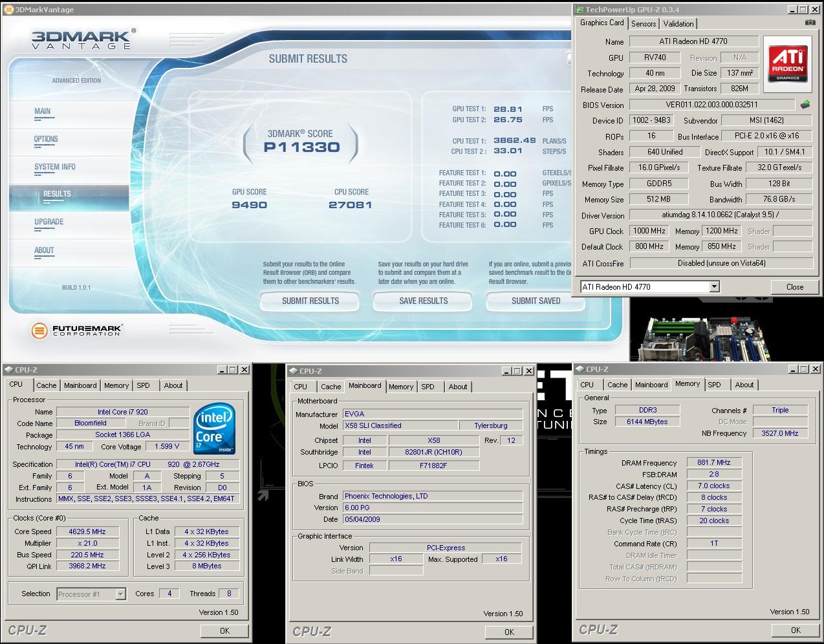Click the Name field showing ATI Radeon HD 4770
This screenshot has height=644, width=824.
coord(693,41)
